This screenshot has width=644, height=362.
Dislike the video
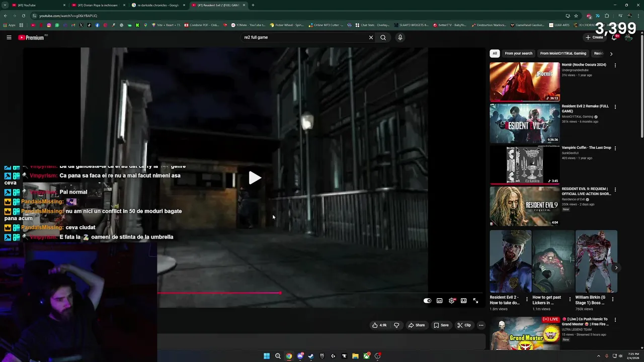pyautogui.click(x=396, y=325)
